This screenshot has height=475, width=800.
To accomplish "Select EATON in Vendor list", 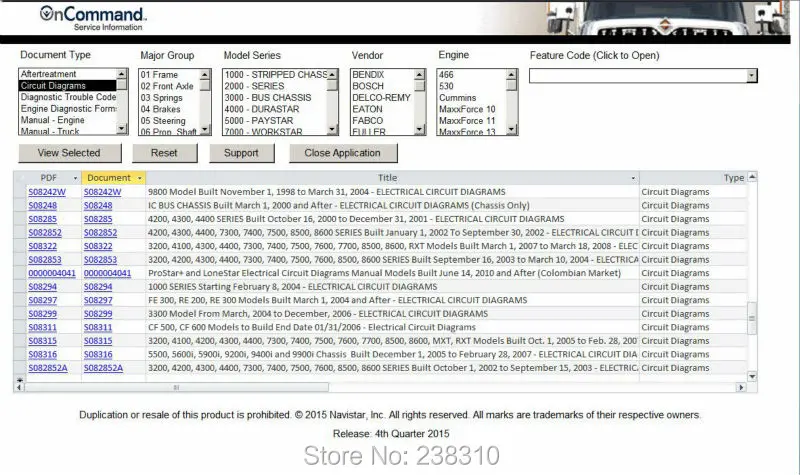I will point(383,109).
